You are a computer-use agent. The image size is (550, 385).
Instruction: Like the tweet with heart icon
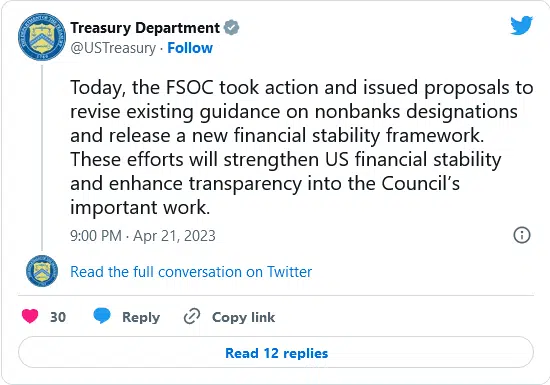pos(30,316)
